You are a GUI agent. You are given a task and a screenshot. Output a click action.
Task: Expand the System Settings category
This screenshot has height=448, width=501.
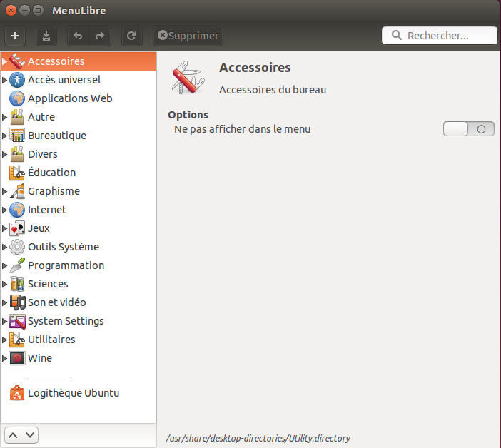tap(4, 320)
